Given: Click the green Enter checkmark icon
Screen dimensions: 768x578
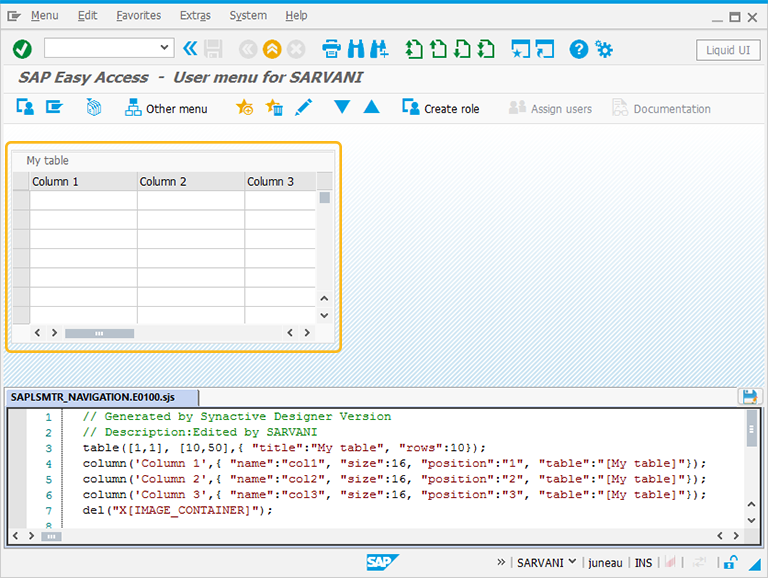Looking at the screenshot, I should [22, 49].
